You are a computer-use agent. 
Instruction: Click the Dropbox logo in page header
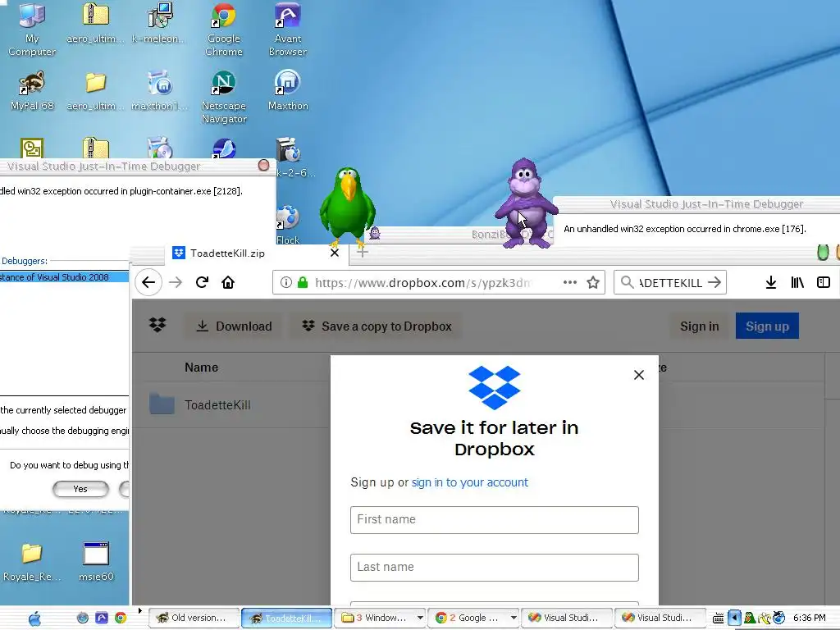coord(157,325)
